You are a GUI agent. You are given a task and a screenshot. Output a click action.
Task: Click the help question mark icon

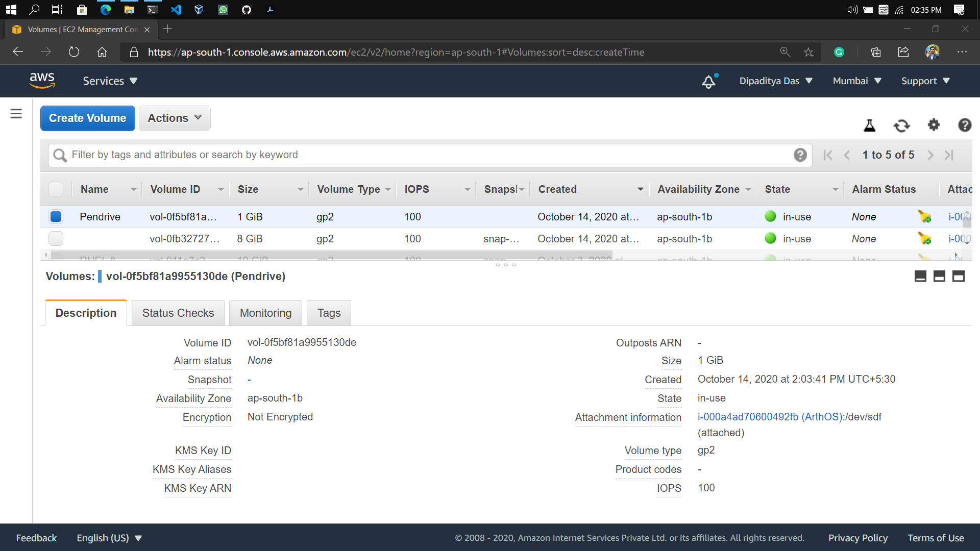point(964,125)
